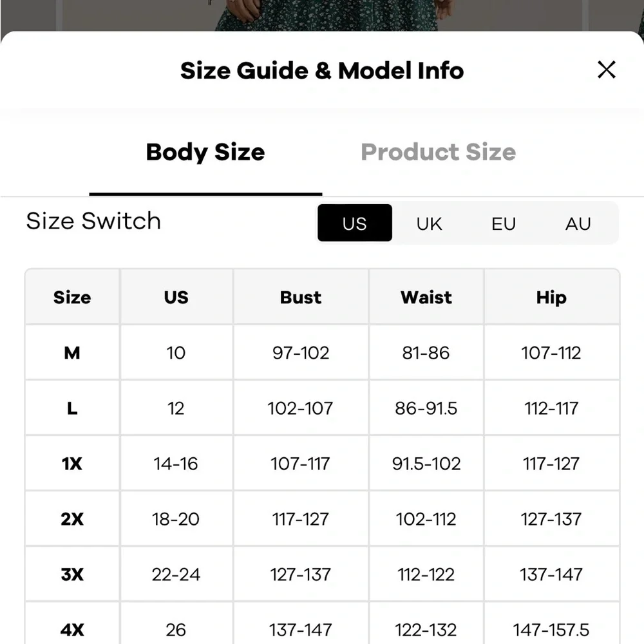This screenshot has width=644, height=644.
Task: Select EU size switch option
Action: [x=504, y=223]
